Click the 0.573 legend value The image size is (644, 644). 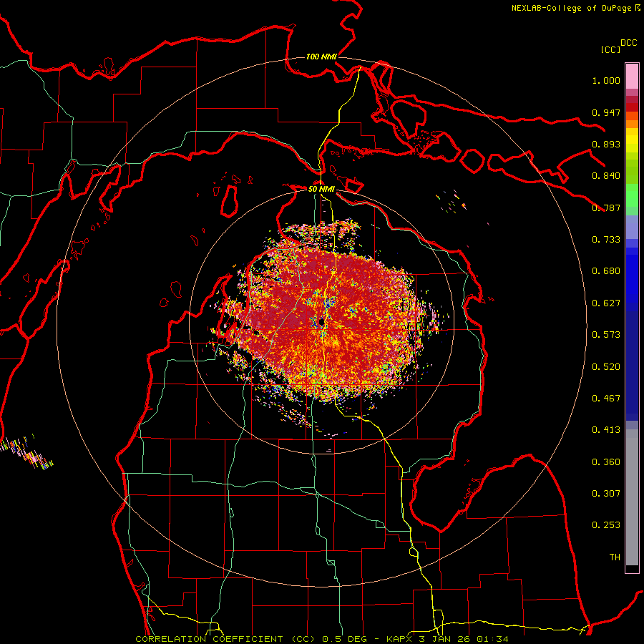point(606,335)
